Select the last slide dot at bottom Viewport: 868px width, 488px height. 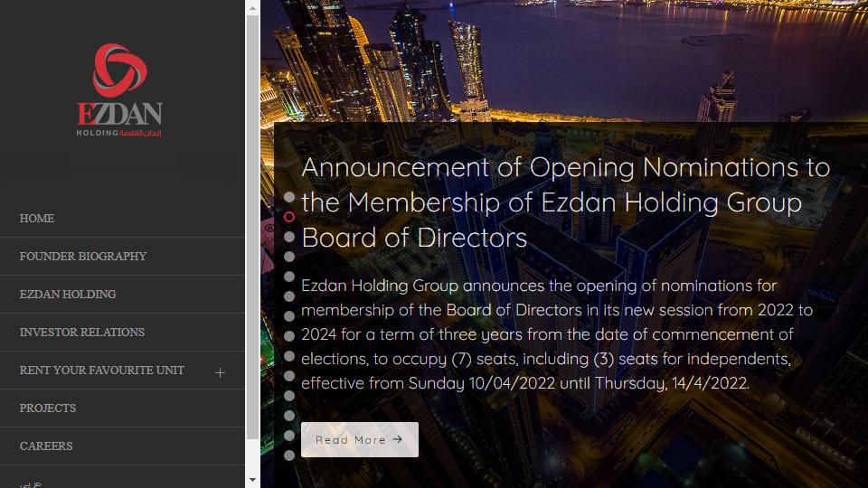coord(289,455)
